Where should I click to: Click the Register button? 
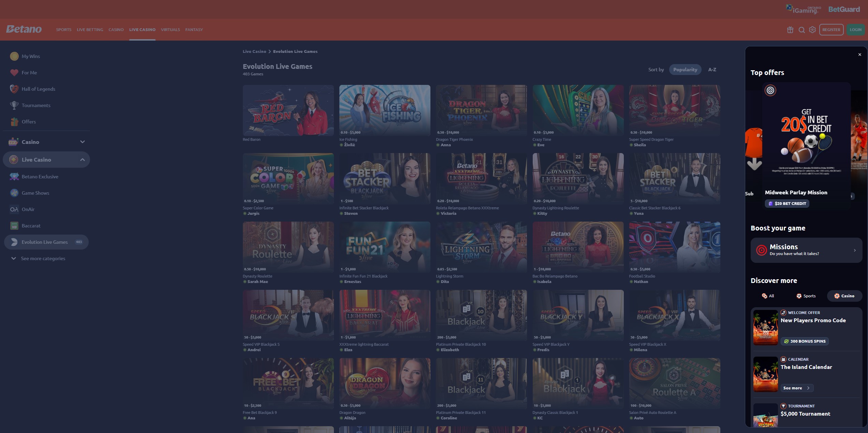click(x=831, y=30)
